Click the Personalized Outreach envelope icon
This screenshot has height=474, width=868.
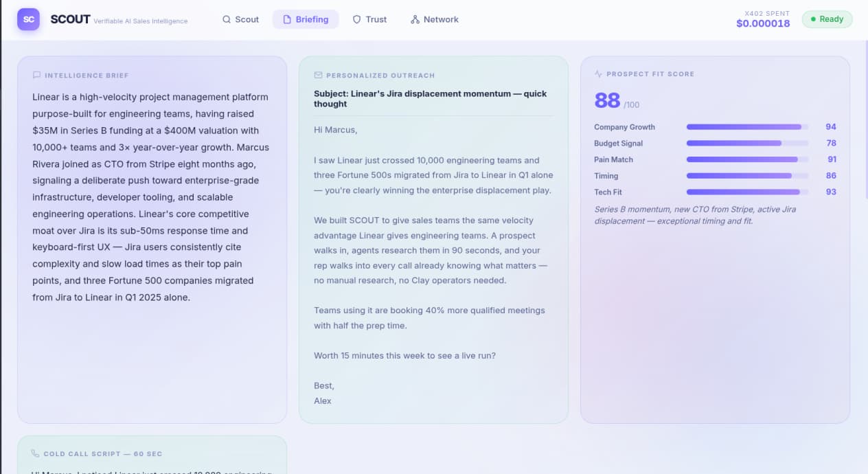coord(318,76)
